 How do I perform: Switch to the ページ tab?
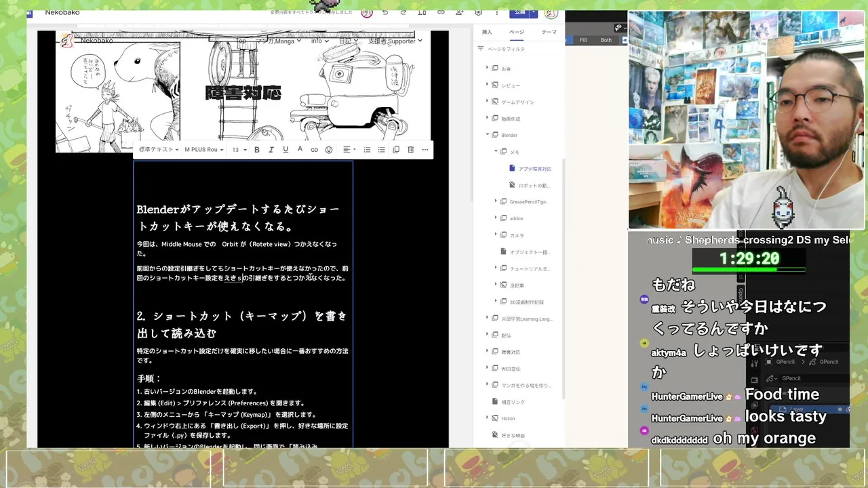click(517, 32)
